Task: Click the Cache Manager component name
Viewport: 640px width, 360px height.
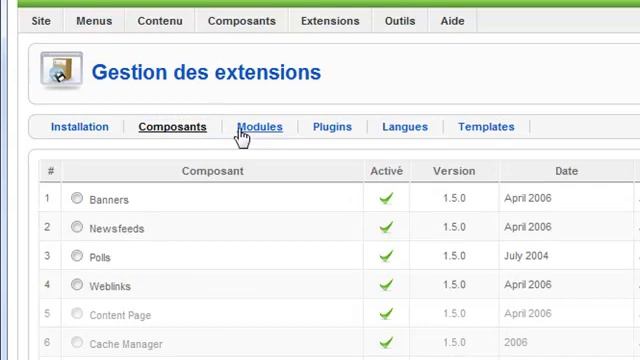Action: (x=126, y=344)
